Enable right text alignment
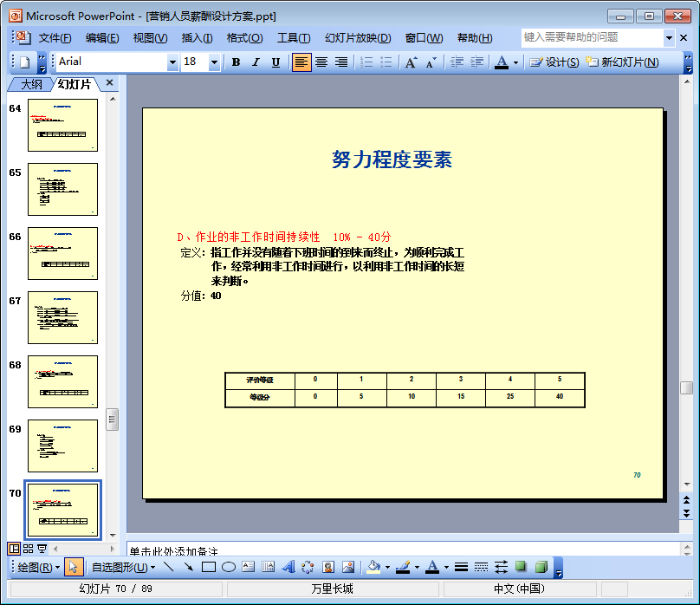The width and height of the screenshot is (700, 605). [x=341, y=62]
